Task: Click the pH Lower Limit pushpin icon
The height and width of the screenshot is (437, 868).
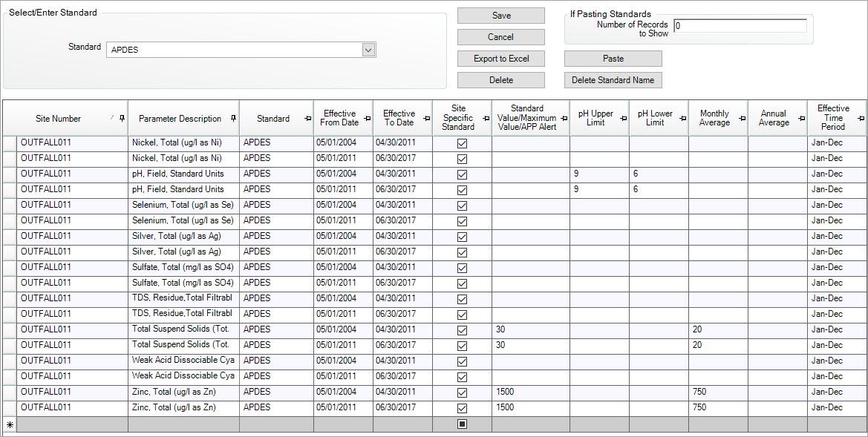Action: [682, 119]
